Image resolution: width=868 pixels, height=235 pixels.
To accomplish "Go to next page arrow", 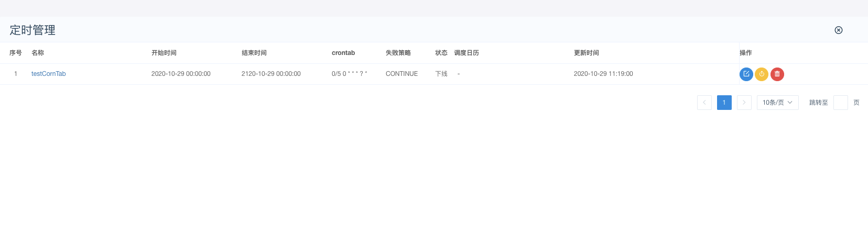I will (744, 103).
